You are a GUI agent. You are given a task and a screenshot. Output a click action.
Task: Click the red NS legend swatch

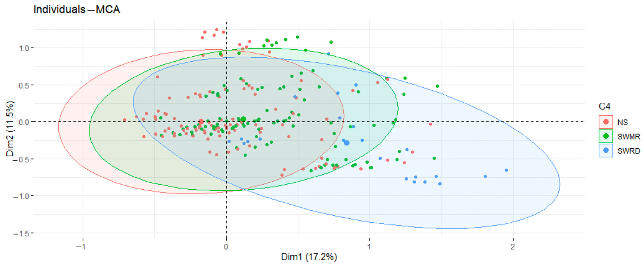[x=606, y=122]
